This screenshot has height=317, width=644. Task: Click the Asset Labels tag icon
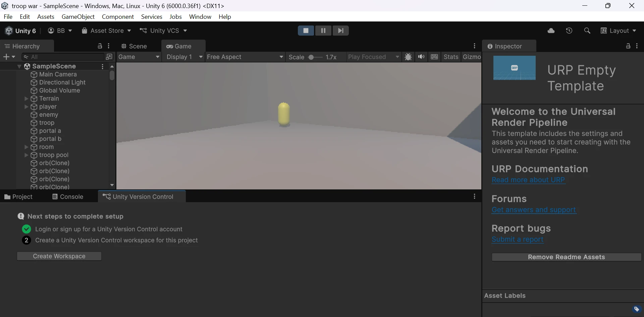point(636,309)
